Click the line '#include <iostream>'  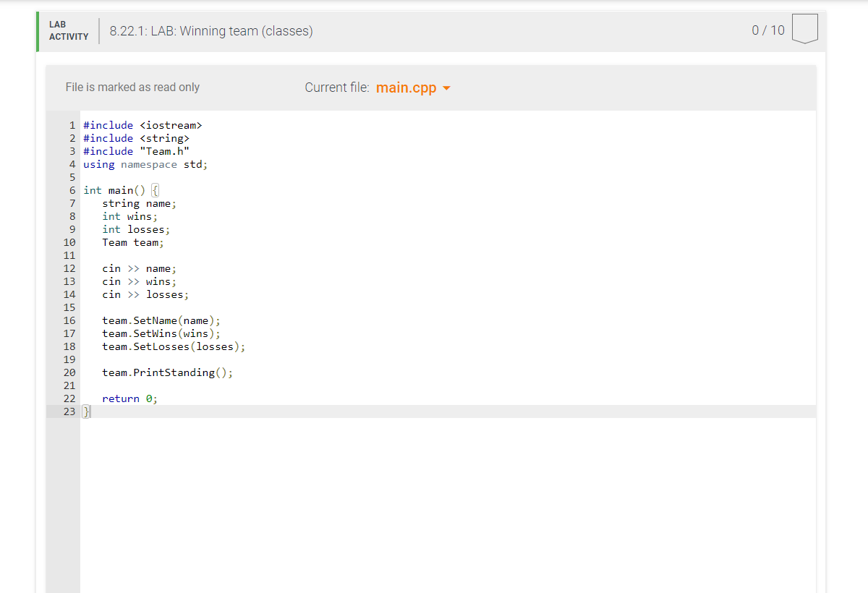(x=142, y=125)
